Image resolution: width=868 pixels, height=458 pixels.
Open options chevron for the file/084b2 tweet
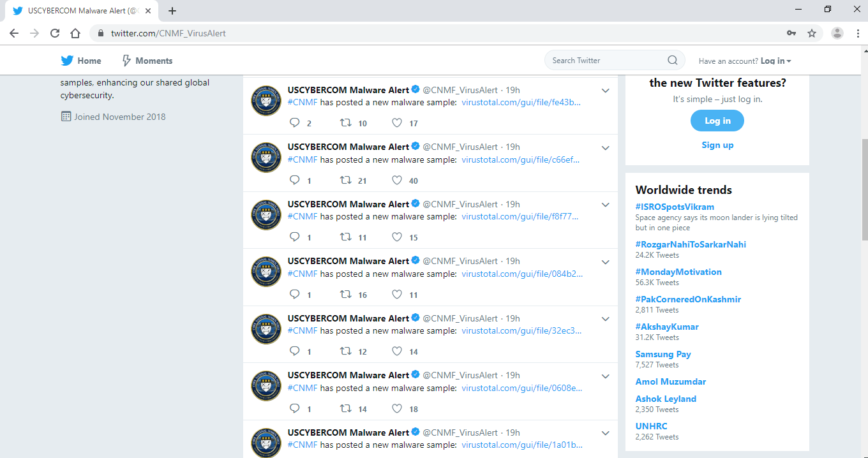pos(606,262)
